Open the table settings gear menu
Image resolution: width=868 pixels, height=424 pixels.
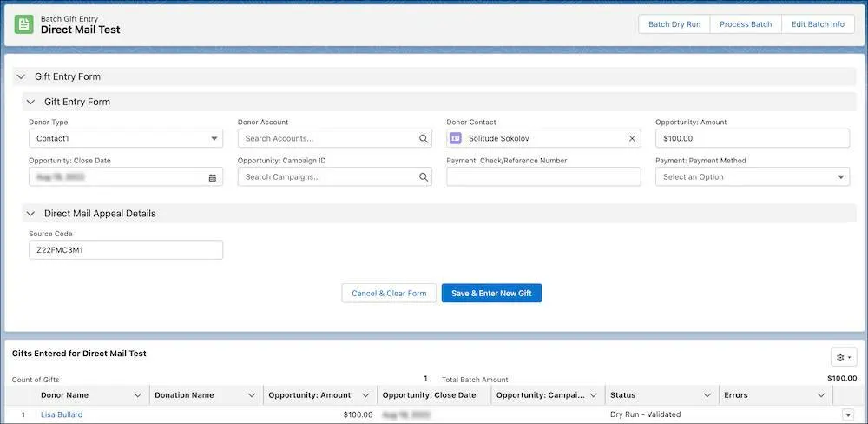click(x=844, y=357)
